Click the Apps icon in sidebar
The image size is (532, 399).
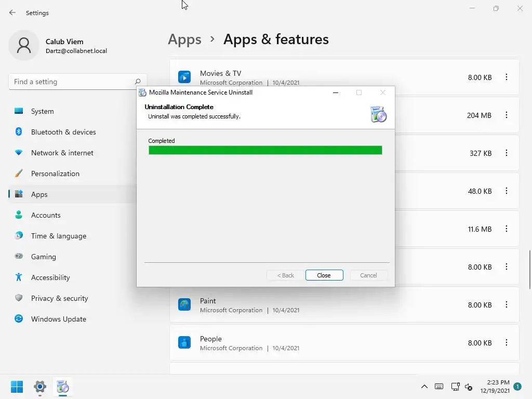(19, 194)
